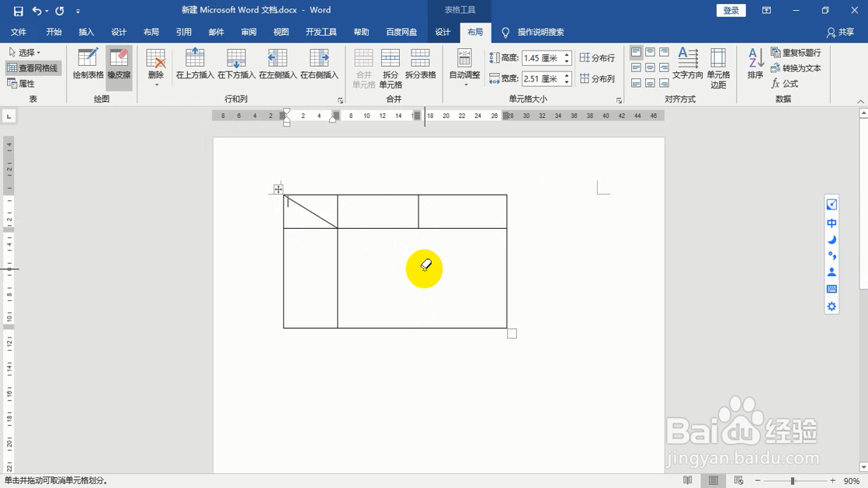Screen dimensions: 868x488
Task: Open the Formula (公式) dialog
Action: [x=785, y=84]
